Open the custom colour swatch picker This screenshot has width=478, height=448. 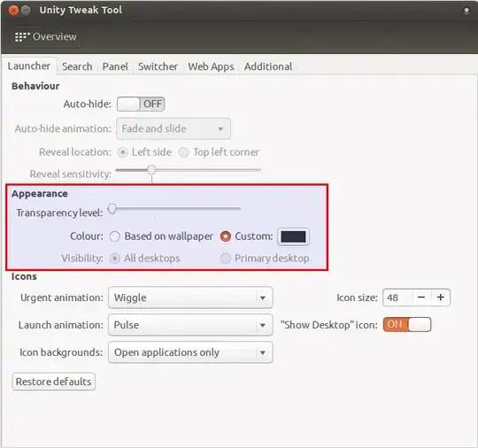293,236
